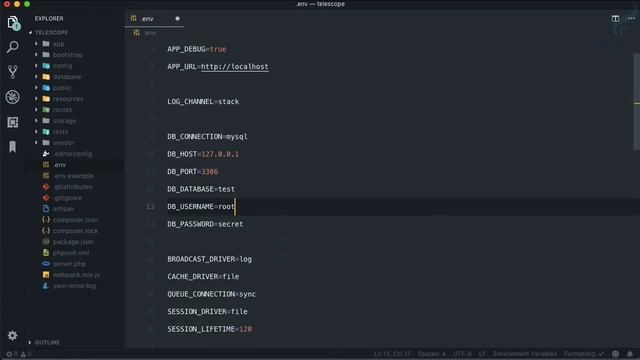Click the BROADCAST_DRIVER=log line

[209, 259]
